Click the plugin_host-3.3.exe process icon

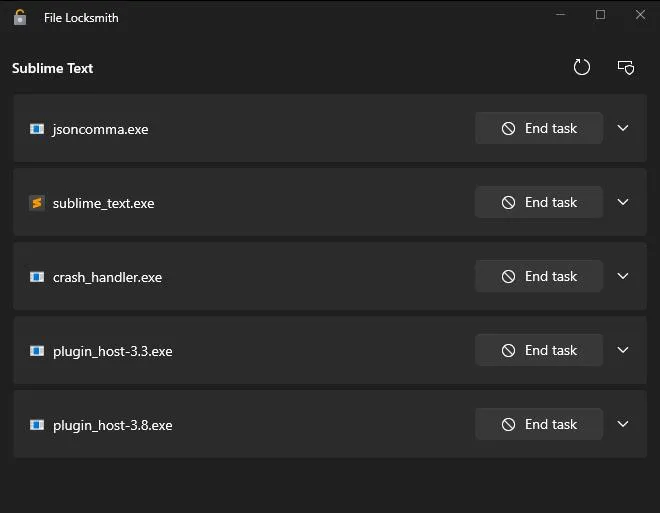37,351
